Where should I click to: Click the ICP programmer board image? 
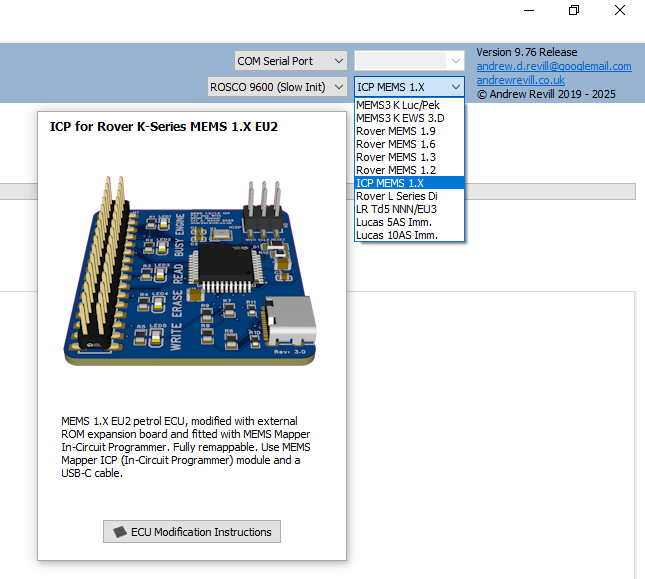(192, 270)
